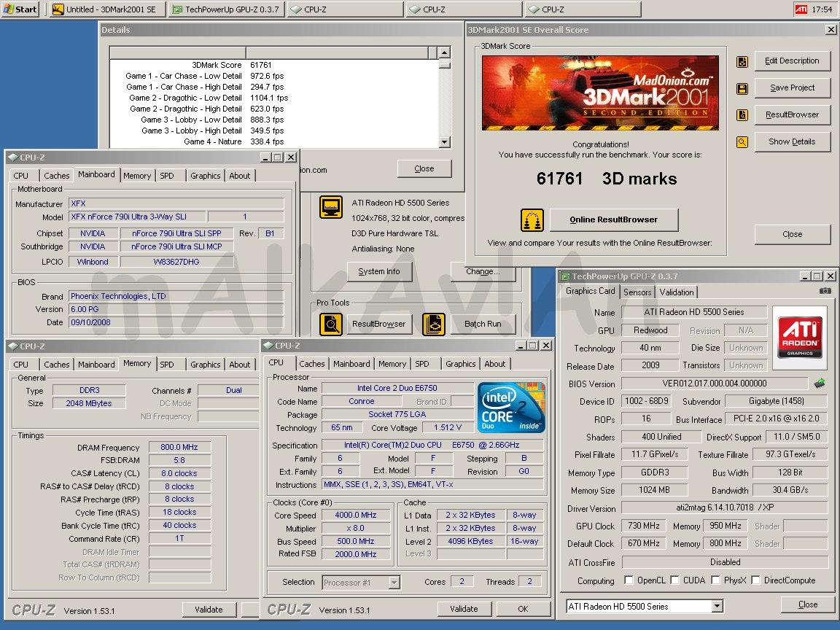840x630 pixels.
Task: Click the Driver Version ati2mtag field
Action: (x=726, y=507)
